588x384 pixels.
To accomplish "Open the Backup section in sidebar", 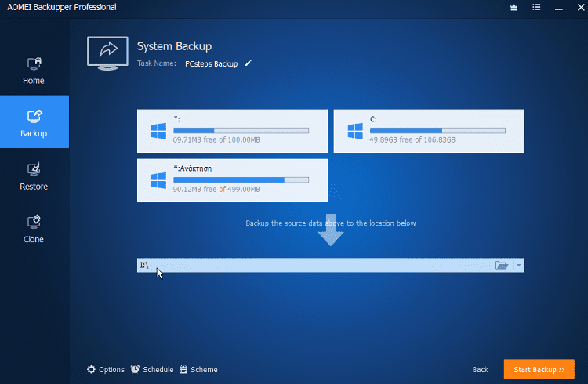I will tap(34, 121).
